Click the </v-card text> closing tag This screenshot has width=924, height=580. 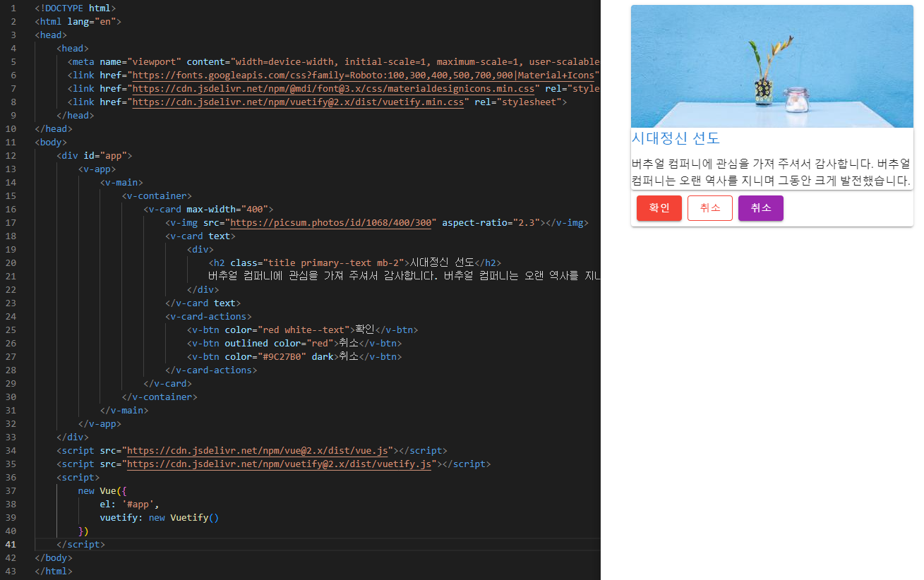click(x=203, y=303)
